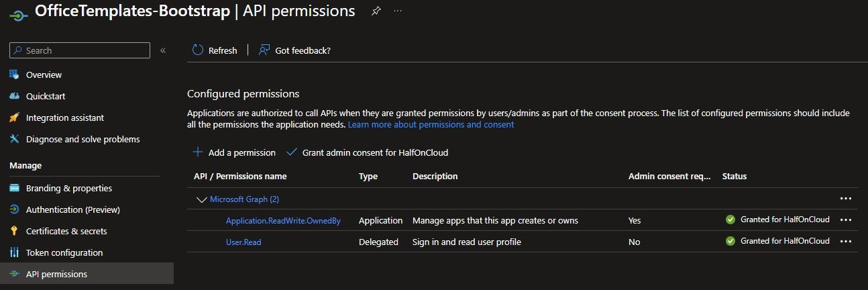This screenshot has width=868, height=290.
Task: Open Learn more about permissions and consent link
Action: tap(431, 124)
